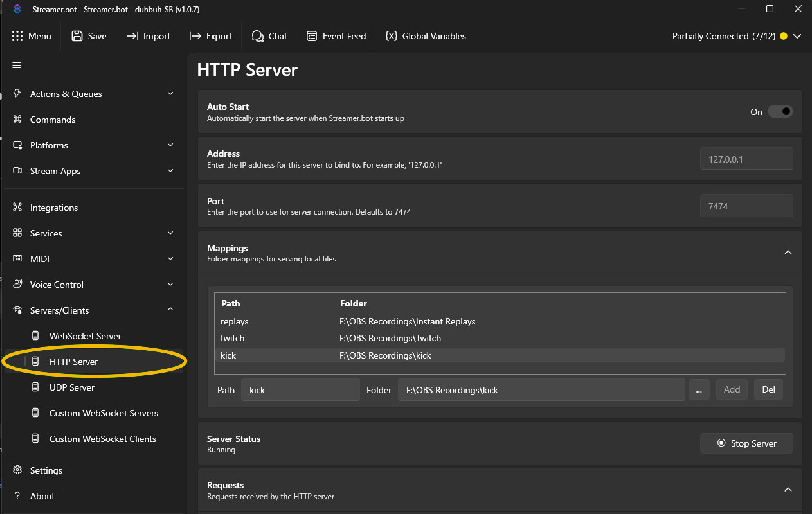Screen dimensions: 812x514
Task: Click the Commands icon in sidebar
Action: (17, 120)
